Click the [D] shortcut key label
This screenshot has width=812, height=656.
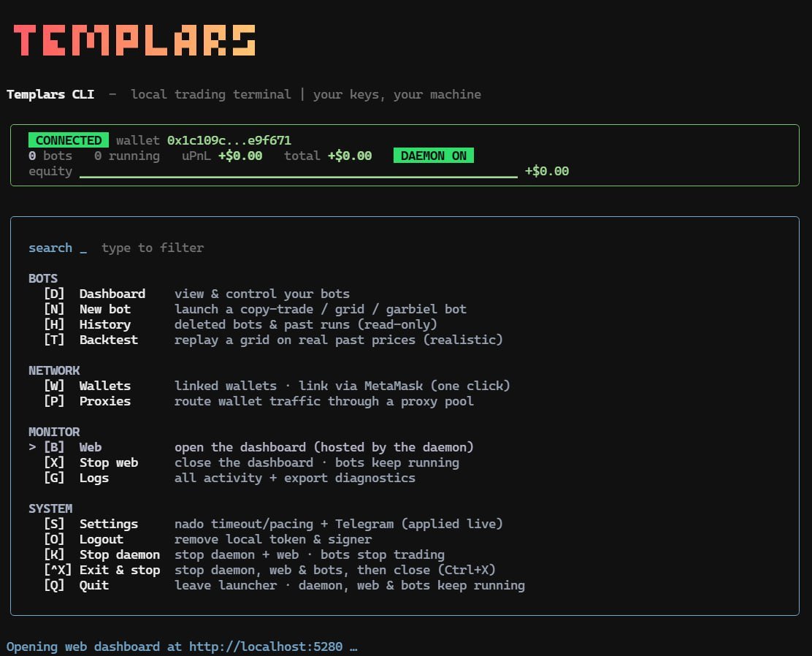tap(54, 294)
